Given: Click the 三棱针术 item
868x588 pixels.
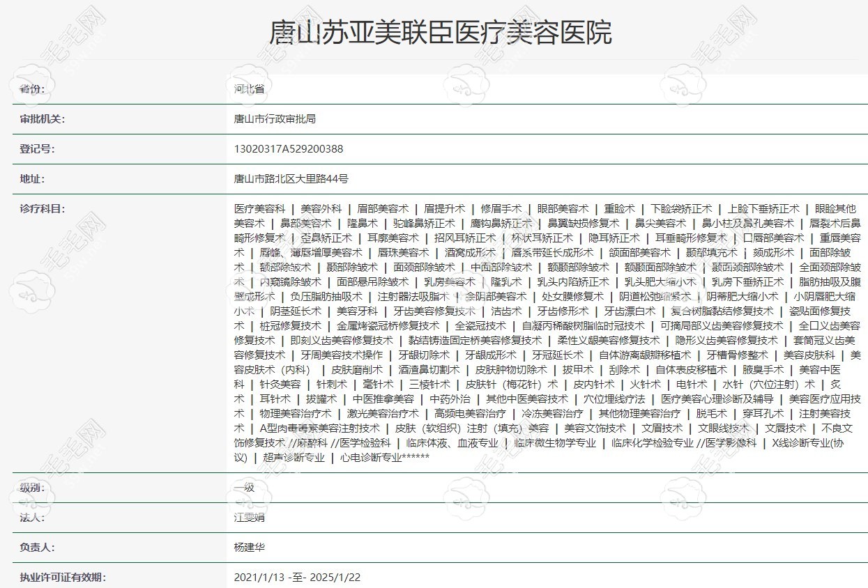Looking at the screenshot, I should (x=429, y=385).
